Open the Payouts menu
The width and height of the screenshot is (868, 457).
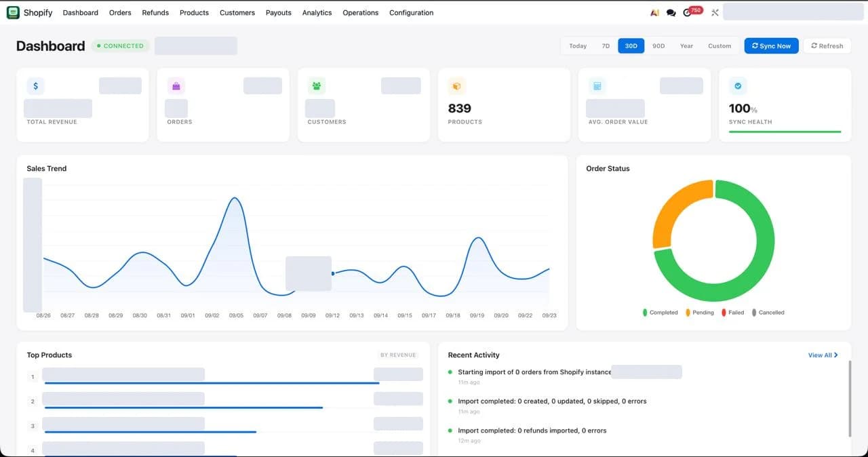[x=279, y=12]
